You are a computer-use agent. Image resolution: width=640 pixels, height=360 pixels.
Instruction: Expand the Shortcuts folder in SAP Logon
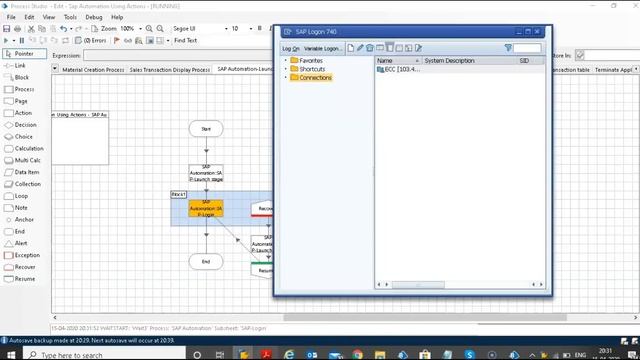coord(286,69)
